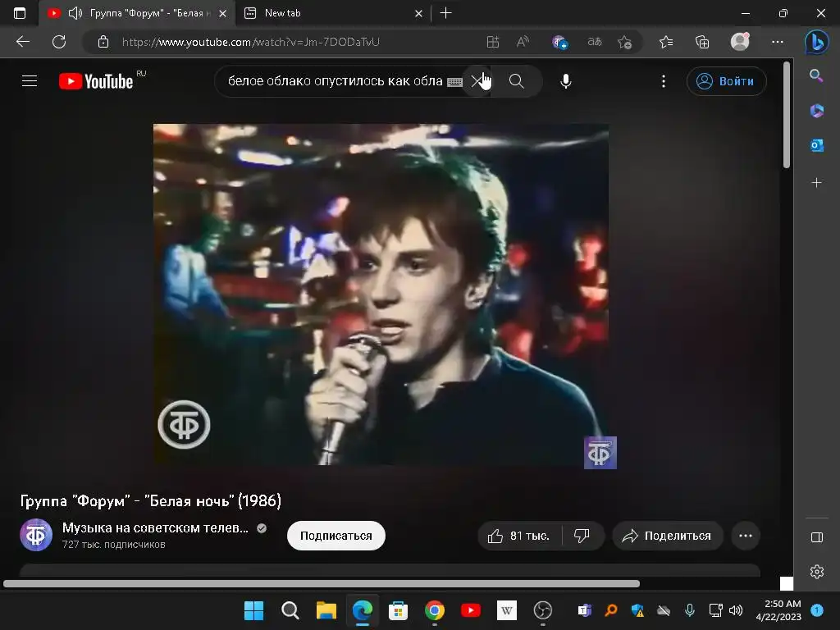
Task: Open the YouTube settings three-dot menu
Action: 663,81
